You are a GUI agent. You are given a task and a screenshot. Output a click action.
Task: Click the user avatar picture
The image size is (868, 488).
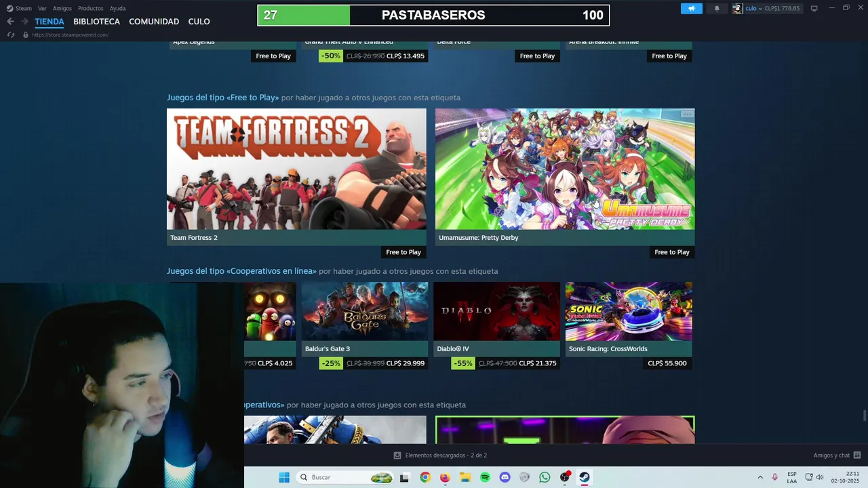point(737,8)
